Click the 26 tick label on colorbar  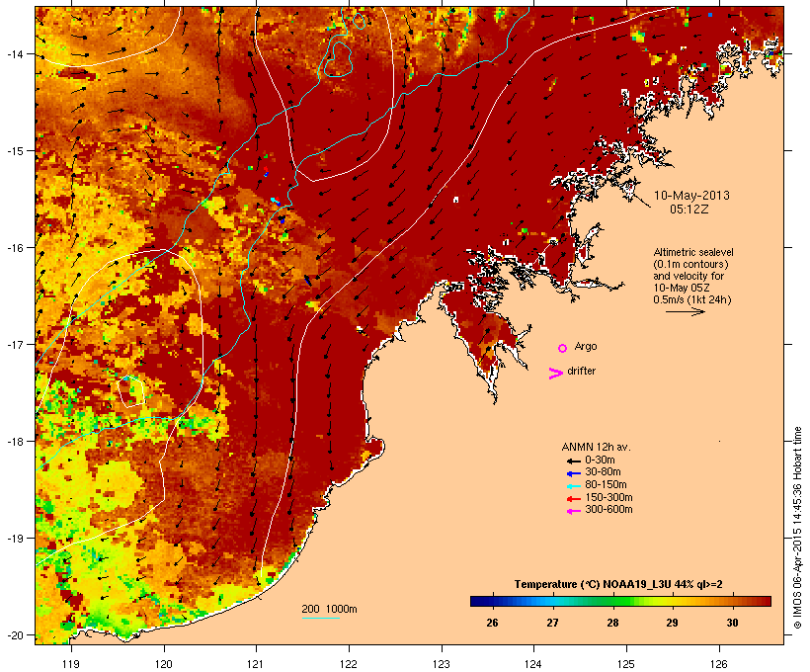pos(492,623)
